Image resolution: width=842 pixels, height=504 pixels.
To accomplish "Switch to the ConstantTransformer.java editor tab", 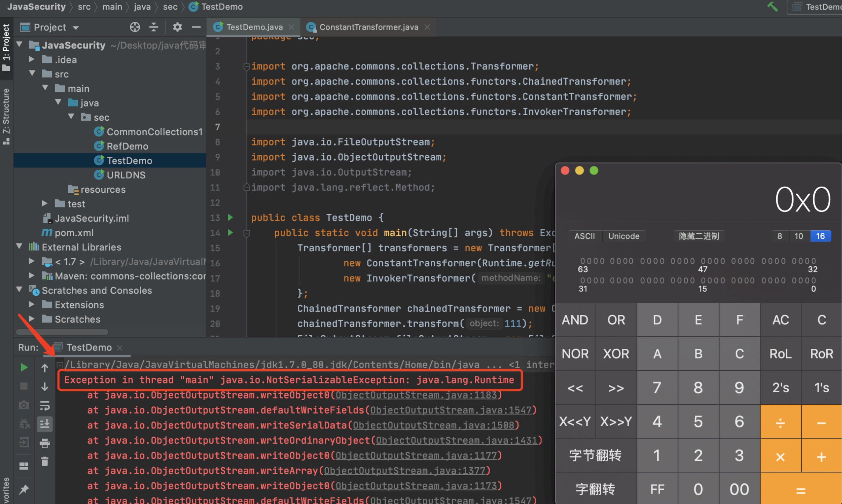I will point(369,27).
